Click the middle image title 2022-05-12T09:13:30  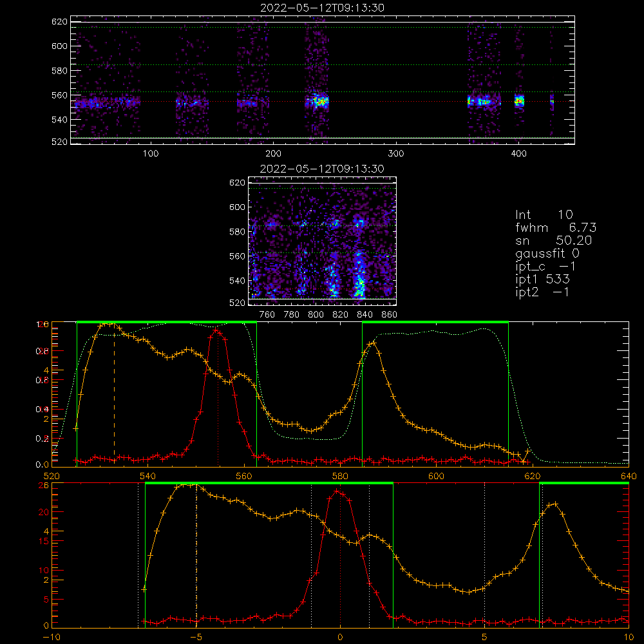coord(322,169)
